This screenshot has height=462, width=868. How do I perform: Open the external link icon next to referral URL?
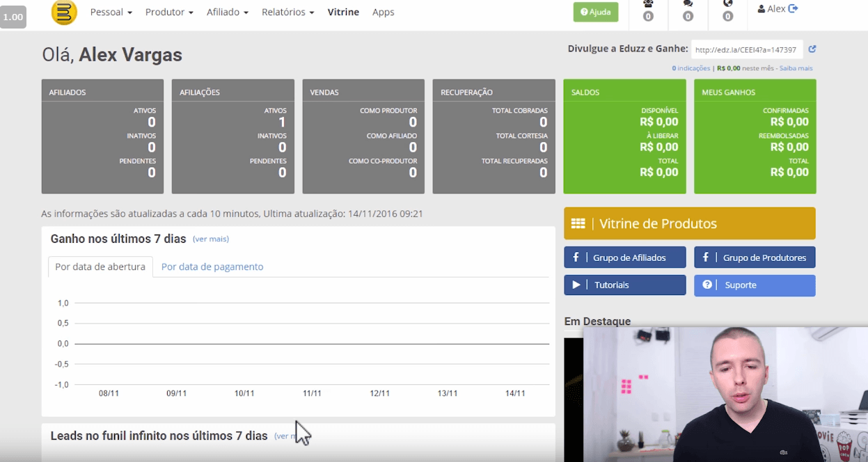click(812, 49)
